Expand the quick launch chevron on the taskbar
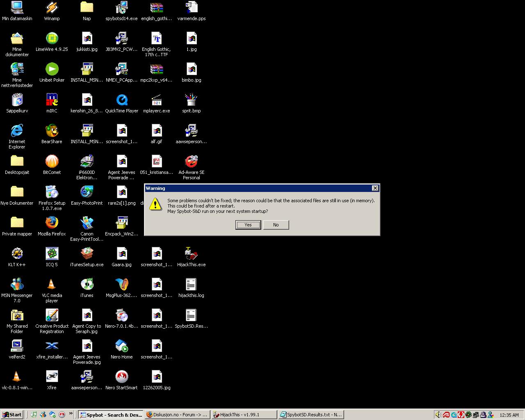 71,413
